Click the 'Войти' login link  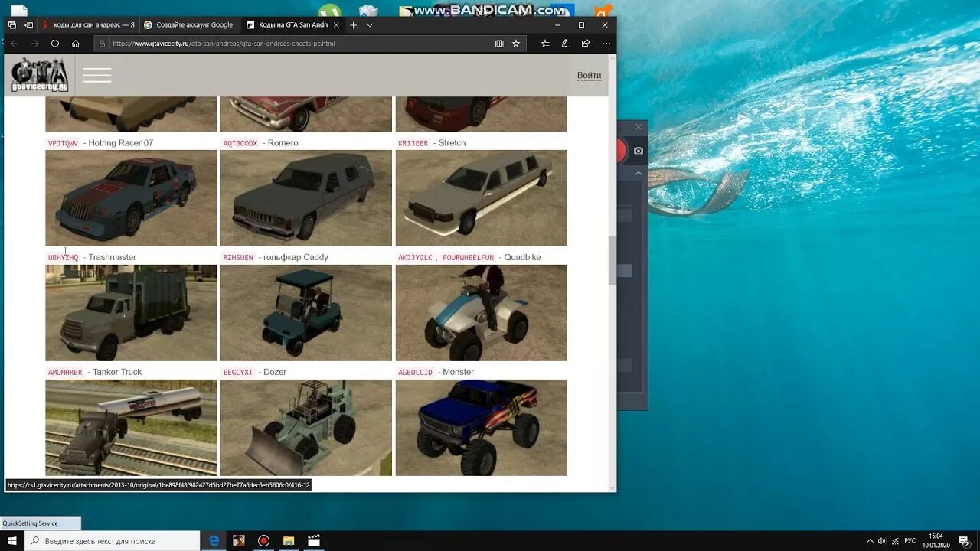(589, 75)
